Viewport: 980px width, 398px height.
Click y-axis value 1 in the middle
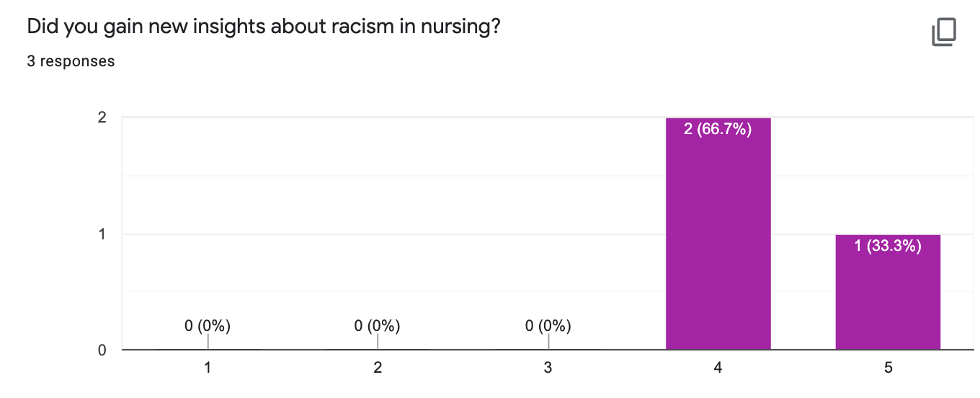[x=102, y=234]
